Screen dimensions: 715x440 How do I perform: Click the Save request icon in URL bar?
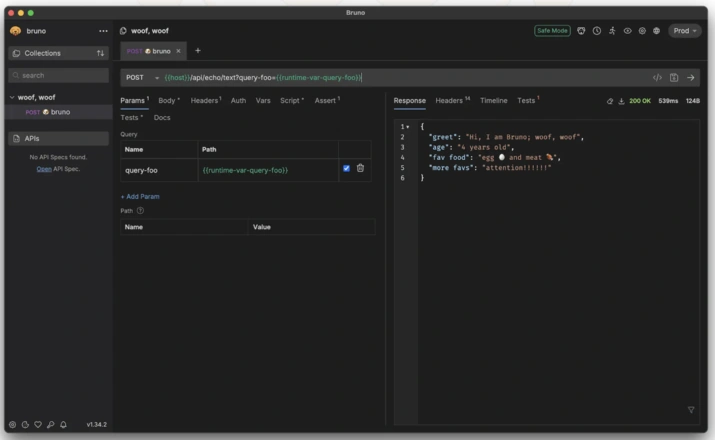(x=674, y=78)
